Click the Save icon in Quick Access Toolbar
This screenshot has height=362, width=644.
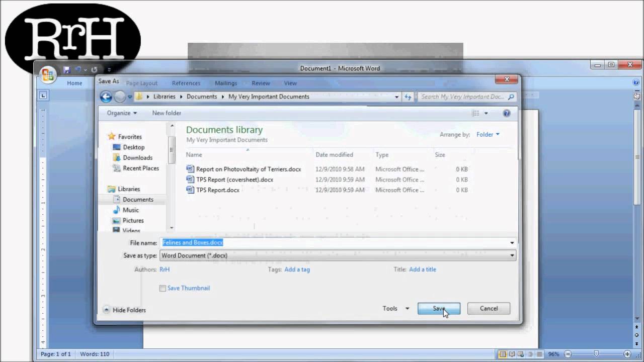click(66, 70)
